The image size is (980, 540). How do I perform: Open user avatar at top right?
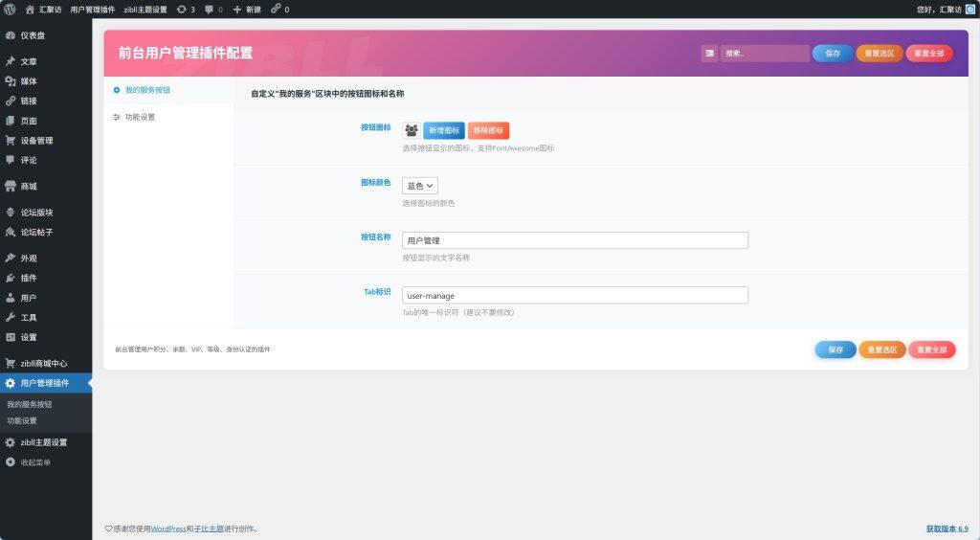pyautogui.click(x=970, y=10)
